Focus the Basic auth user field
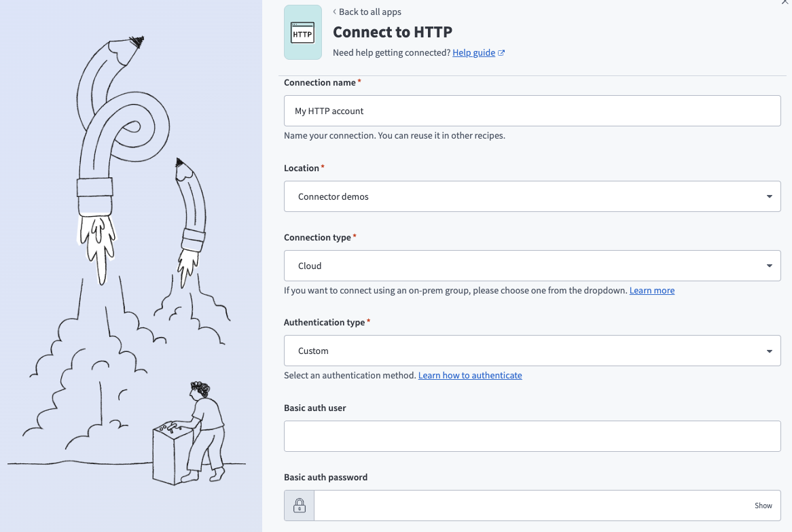792x532 pixels. point(532,436)
